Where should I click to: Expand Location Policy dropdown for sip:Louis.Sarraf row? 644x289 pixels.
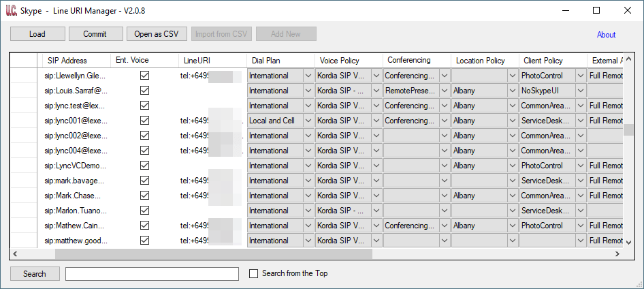click(x=513, y=91)
